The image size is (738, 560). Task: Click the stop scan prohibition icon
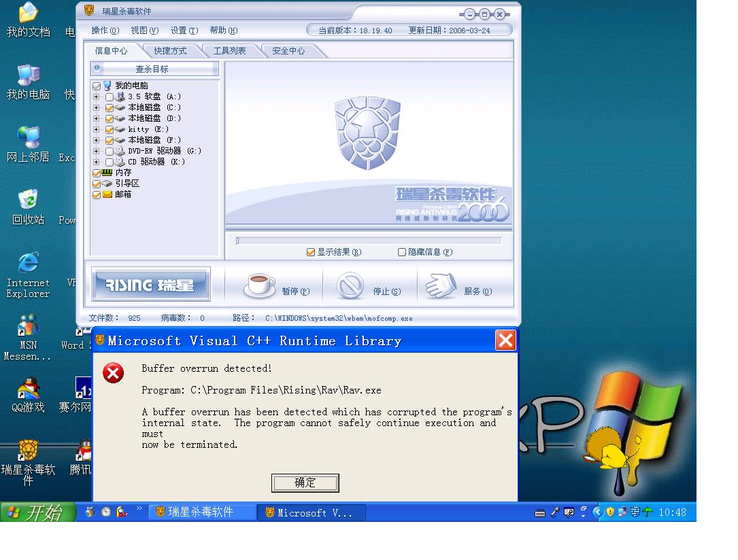(x=350, y=285)
